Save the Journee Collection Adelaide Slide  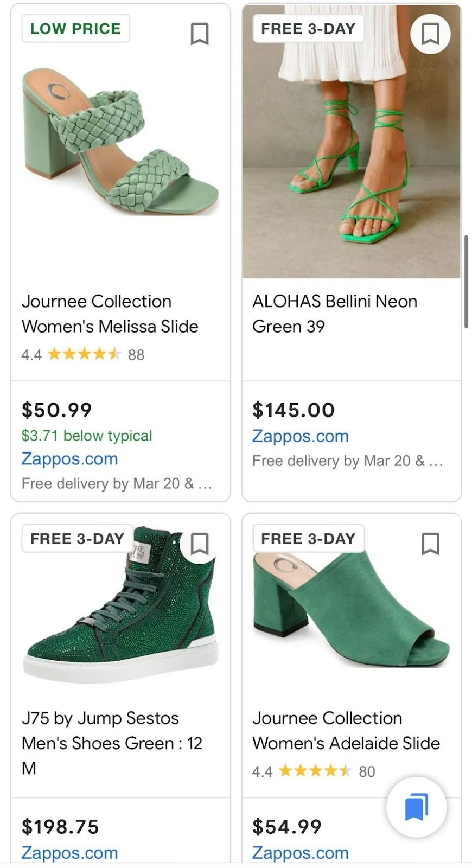click(x=430, y=544)
